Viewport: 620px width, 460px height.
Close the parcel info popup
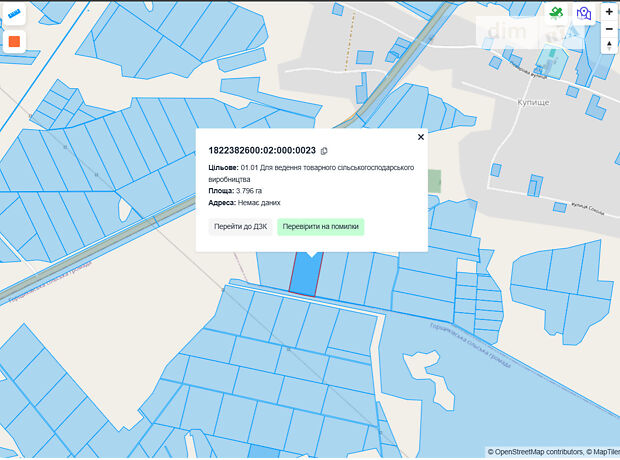coord(420,137)
